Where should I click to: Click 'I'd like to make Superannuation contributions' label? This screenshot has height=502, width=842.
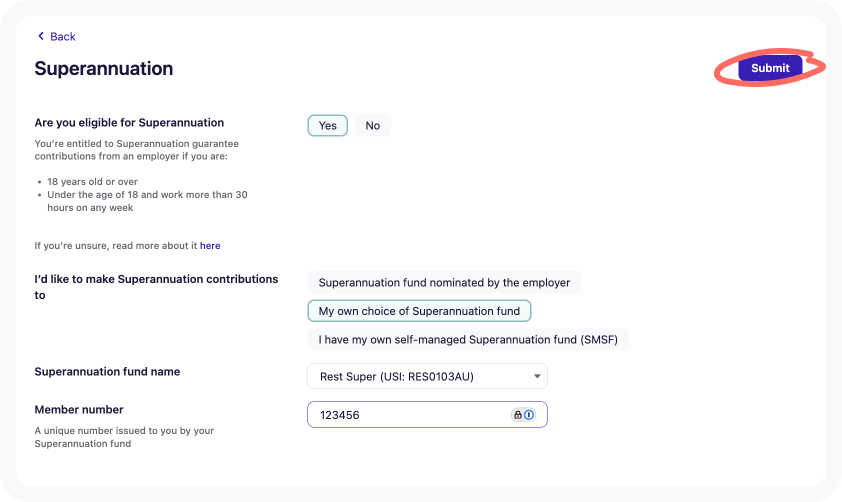(x=156, y=287)
